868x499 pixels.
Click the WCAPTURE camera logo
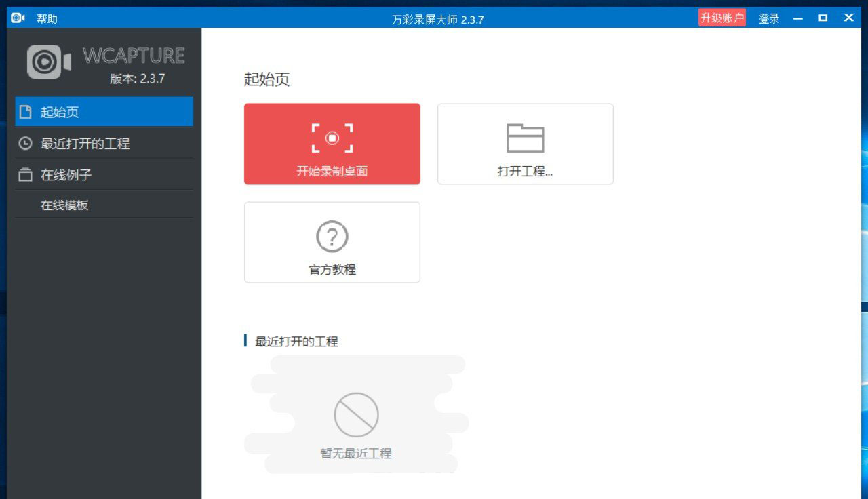[49, 62]
